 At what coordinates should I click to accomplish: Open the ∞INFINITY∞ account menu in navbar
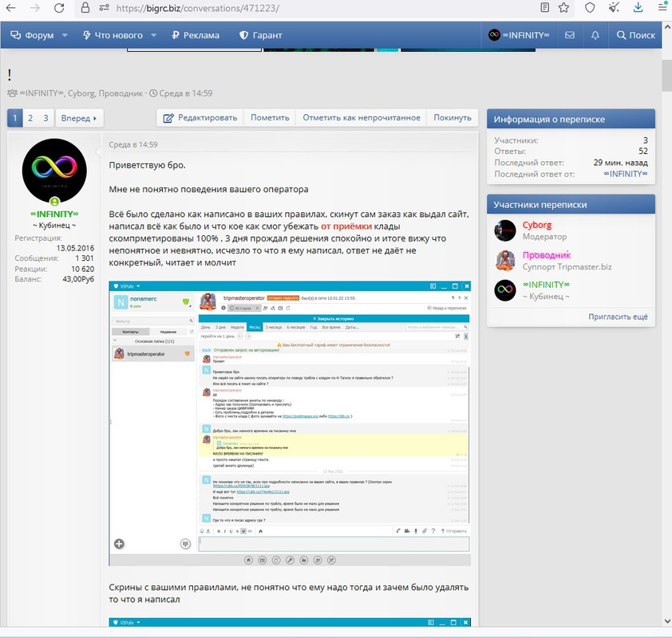[519, 35]
